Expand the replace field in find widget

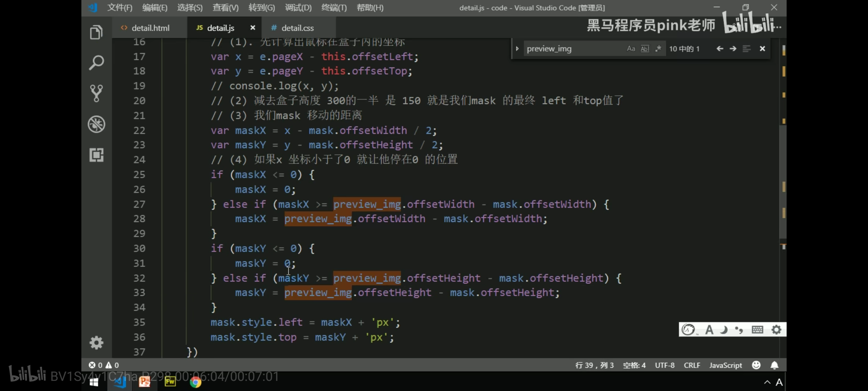coord(517,49)
